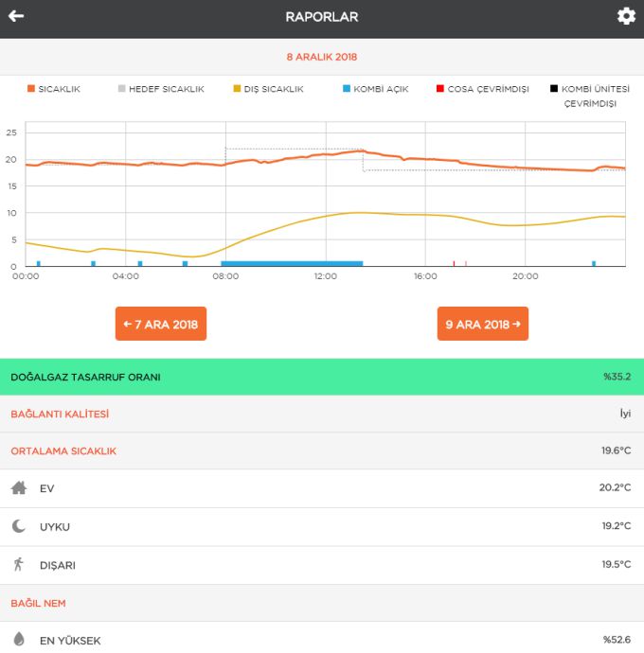
Task: Select the 8 ARALIK 2018 date heading
Action: coord(322,57)
